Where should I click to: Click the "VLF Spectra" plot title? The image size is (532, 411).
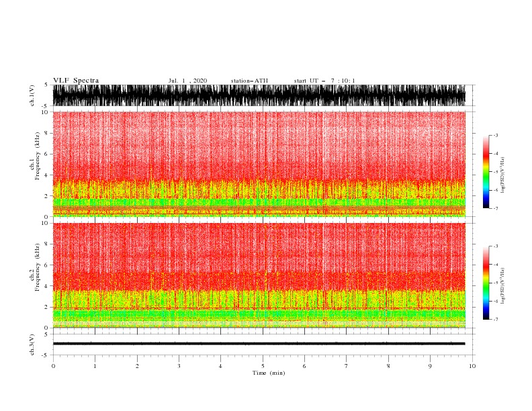(x=76, y=81)
